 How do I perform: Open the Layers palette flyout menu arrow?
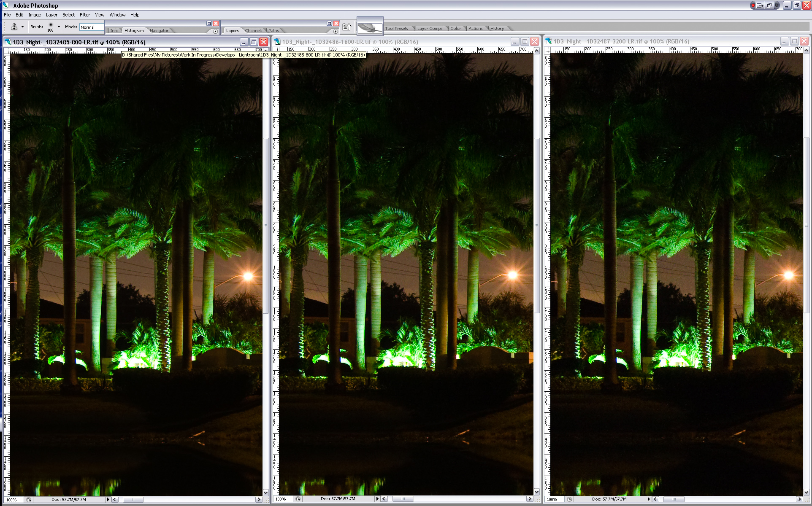pos(336,31)
